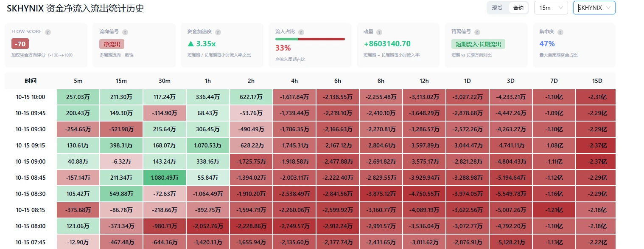
Task: Click the 短期流入·长期流出 divergence badge
Action: pyautogui.click(x=478, y=44)
